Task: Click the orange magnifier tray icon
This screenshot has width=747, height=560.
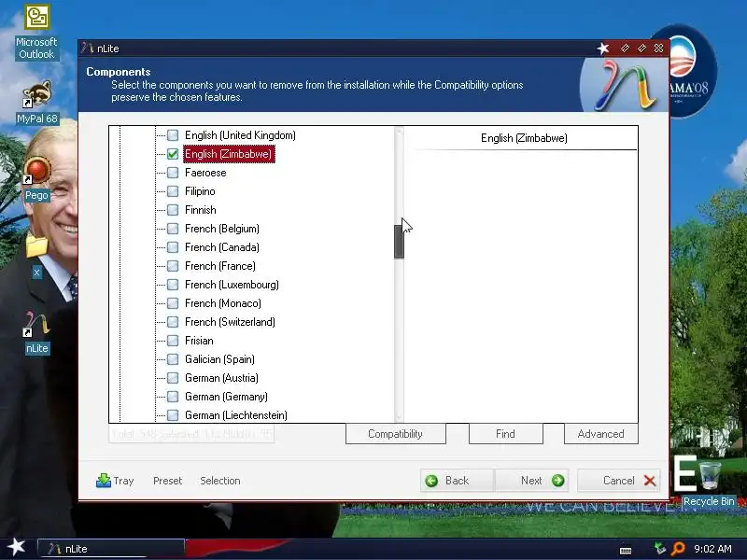Action: 678,549
